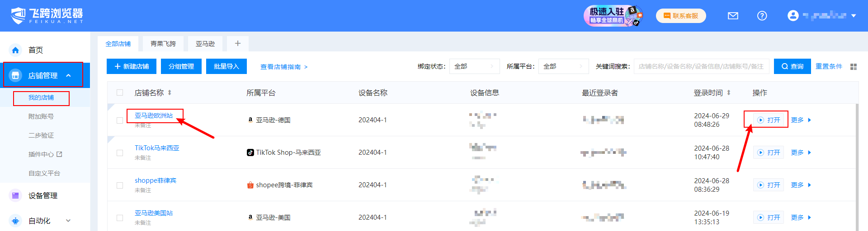The image size is (868, 231).
Task: Toggle the select-all checkbox in table header
Action: 120,92
